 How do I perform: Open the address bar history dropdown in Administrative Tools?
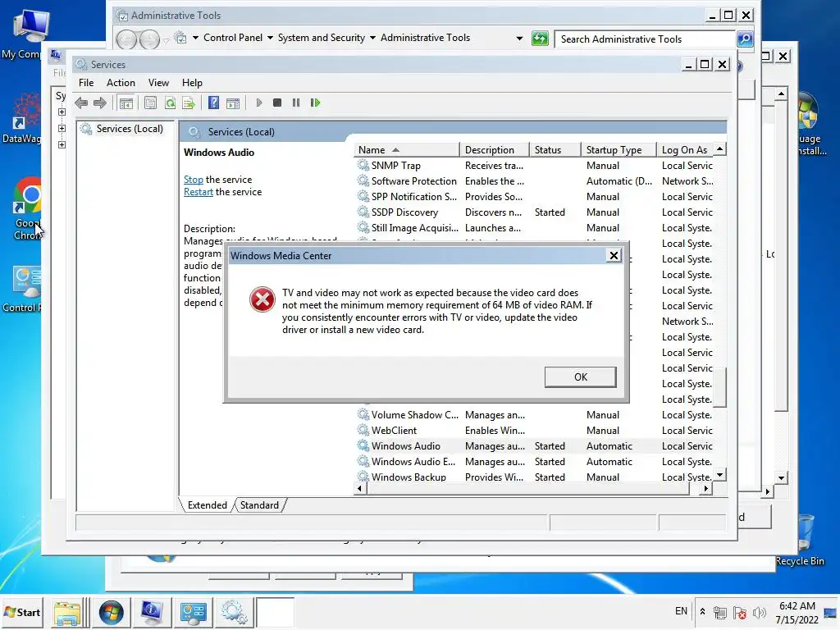519,39
